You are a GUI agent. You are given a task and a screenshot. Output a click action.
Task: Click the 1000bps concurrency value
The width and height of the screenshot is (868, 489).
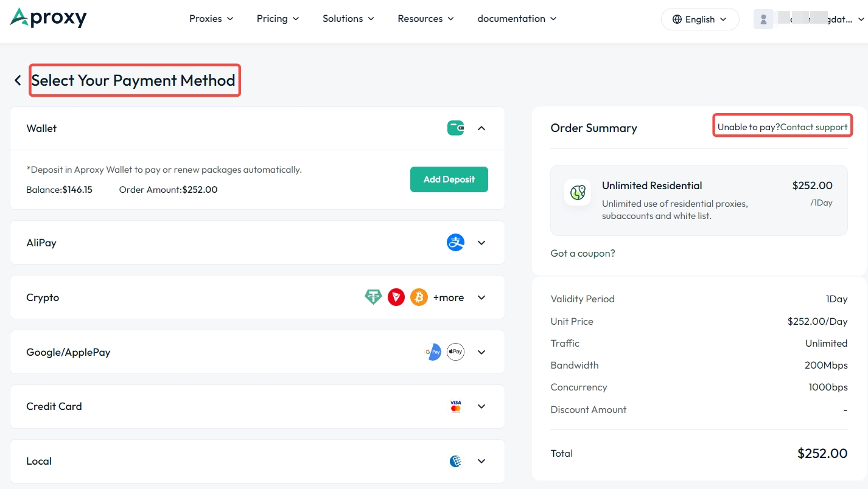tap(828, 387)
